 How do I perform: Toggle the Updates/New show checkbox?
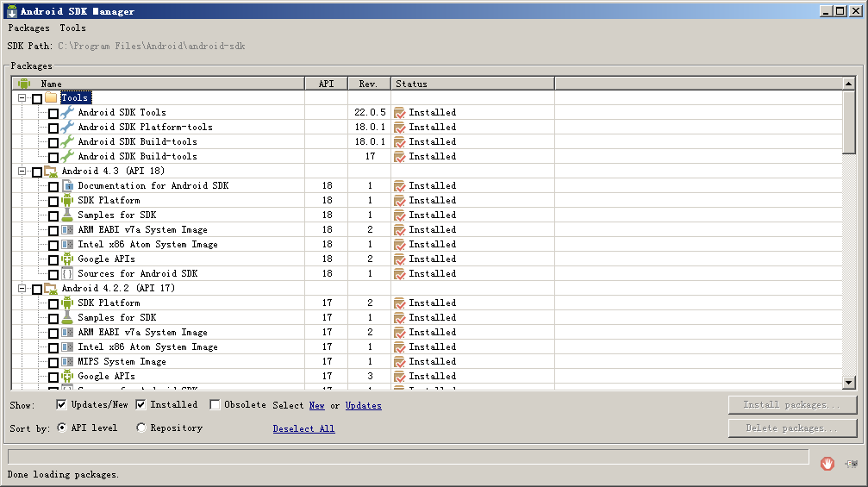pos(61,404)
